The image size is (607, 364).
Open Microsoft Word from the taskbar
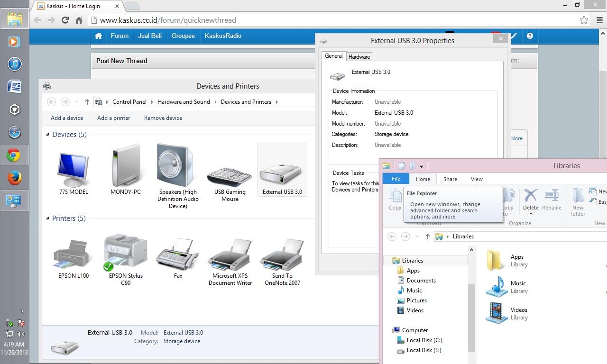pos(14,87)
